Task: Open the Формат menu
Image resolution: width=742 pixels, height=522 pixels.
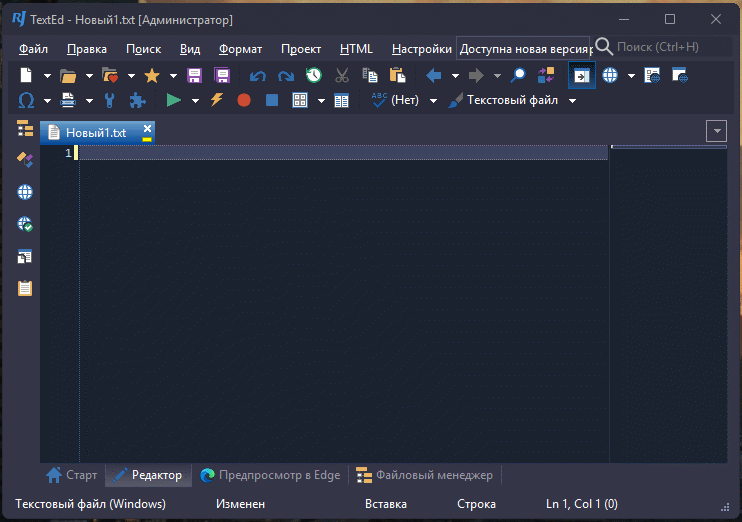Action: tap(240, 49)
